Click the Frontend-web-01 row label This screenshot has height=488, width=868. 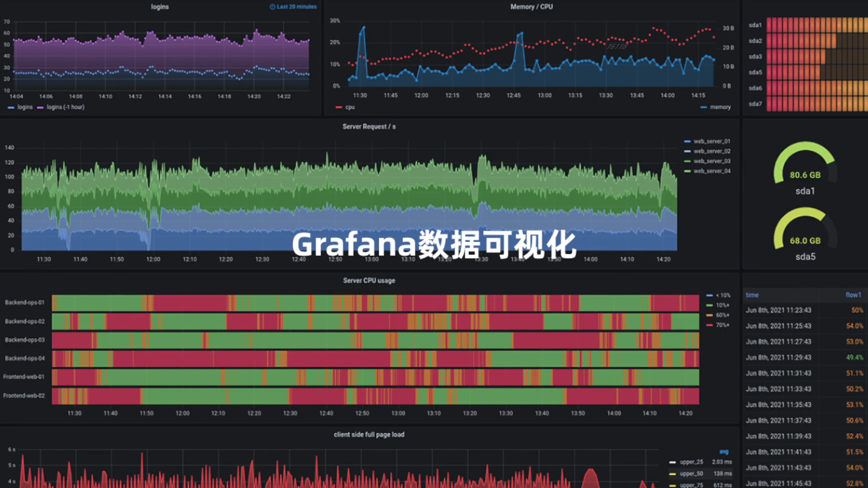[24, 377]
